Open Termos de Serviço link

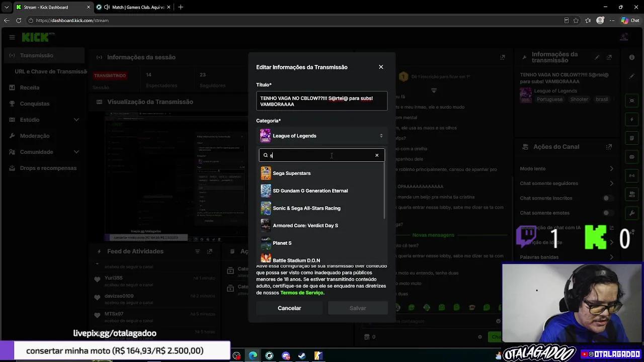pos(302,293)
